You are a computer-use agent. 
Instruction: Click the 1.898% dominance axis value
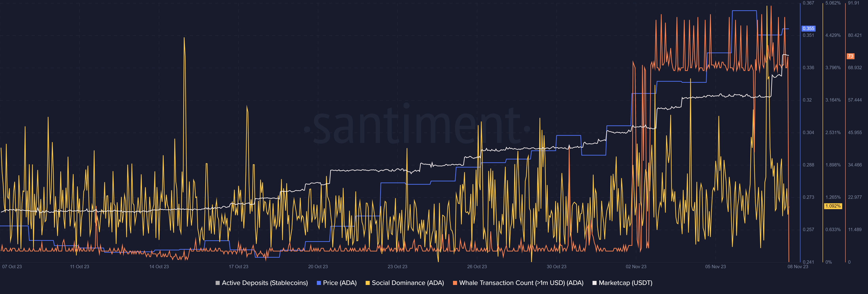coord(833,165)
